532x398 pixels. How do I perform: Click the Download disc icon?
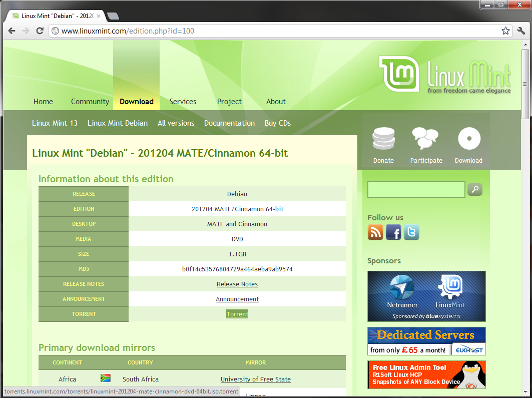coord(469,139)
